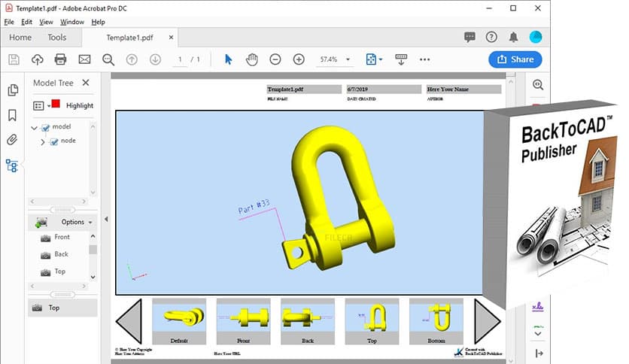Open Attachments paperclip panel icon
Image resolution: width=629 pixels, height=364 pixels.
(13, 140)
